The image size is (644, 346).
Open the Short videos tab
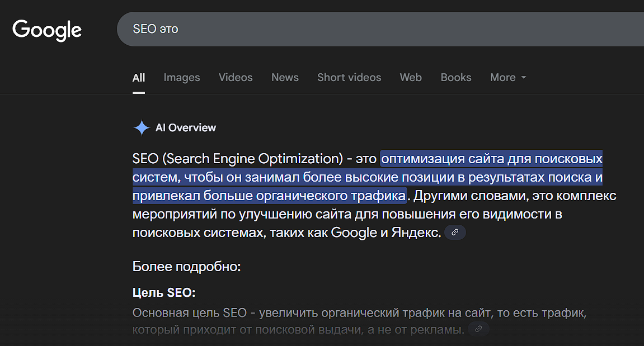pos(349,77)
